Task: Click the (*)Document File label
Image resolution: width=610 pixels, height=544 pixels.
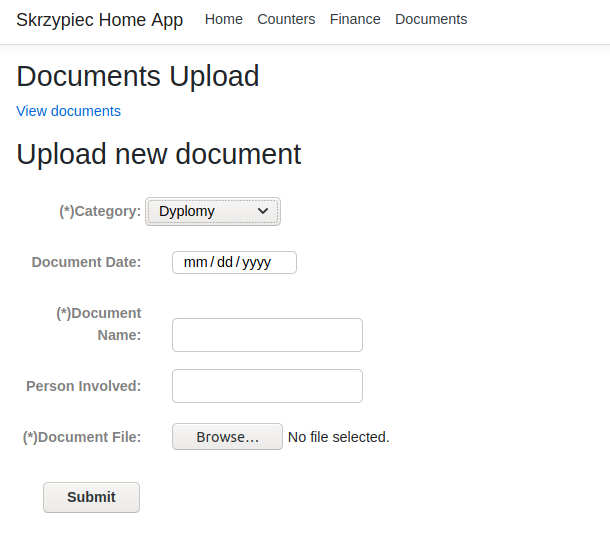Action: [x=82, y=437]
